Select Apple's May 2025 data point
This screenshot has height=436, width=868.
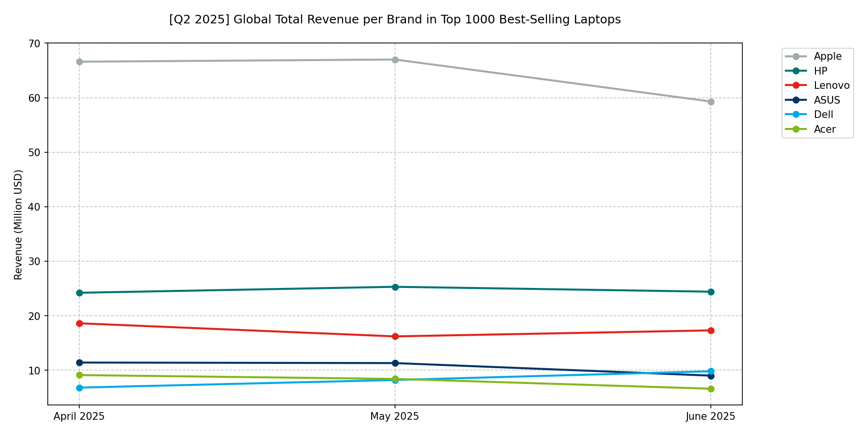click(395, 60)
